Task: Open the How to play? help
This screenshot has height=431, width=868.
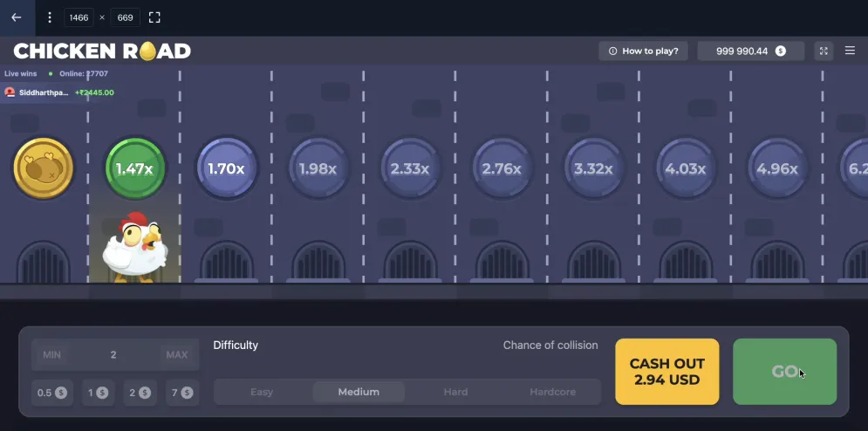Action: pyautogui.click(x=644, y=51)
